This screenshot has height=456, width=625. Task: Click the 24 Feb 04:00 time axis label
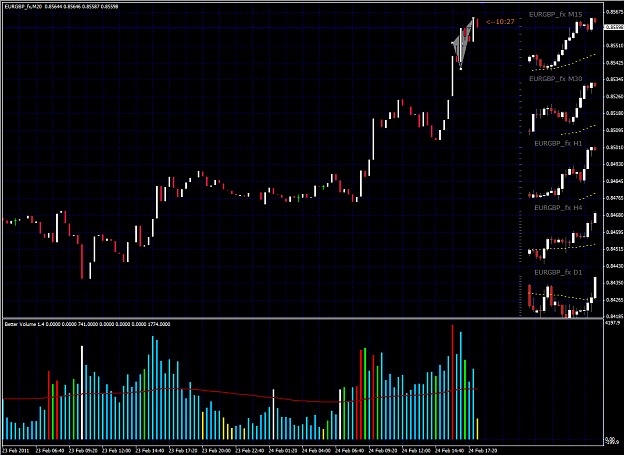pos(317,451)
